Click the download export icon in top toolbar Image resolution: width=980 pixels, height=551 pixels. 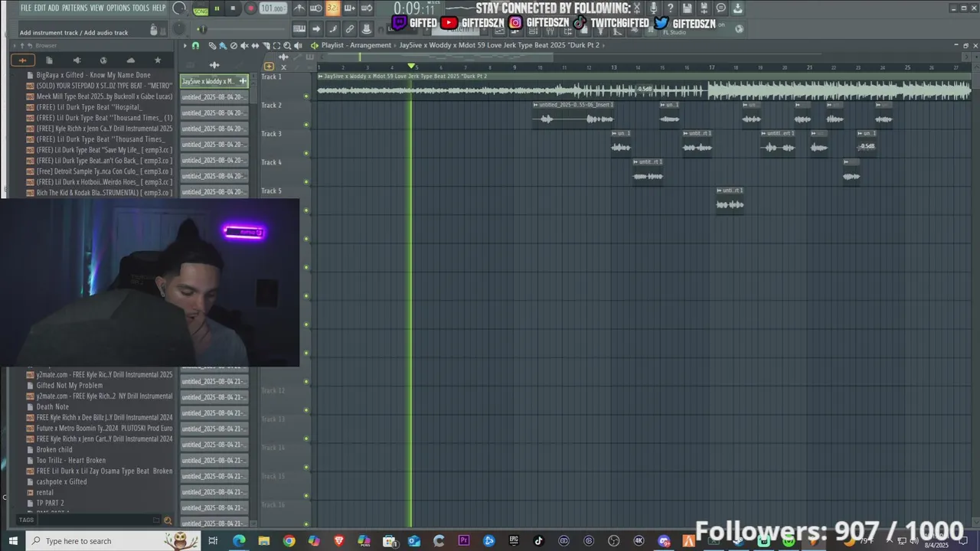click(738, 8)
